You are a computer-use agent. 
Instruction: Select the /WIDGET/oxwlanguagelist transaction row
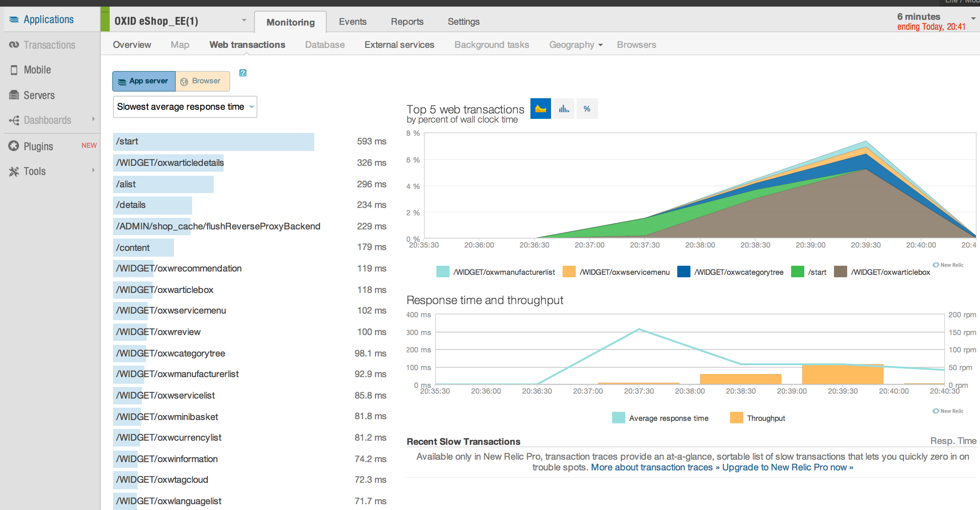point(250,501)
